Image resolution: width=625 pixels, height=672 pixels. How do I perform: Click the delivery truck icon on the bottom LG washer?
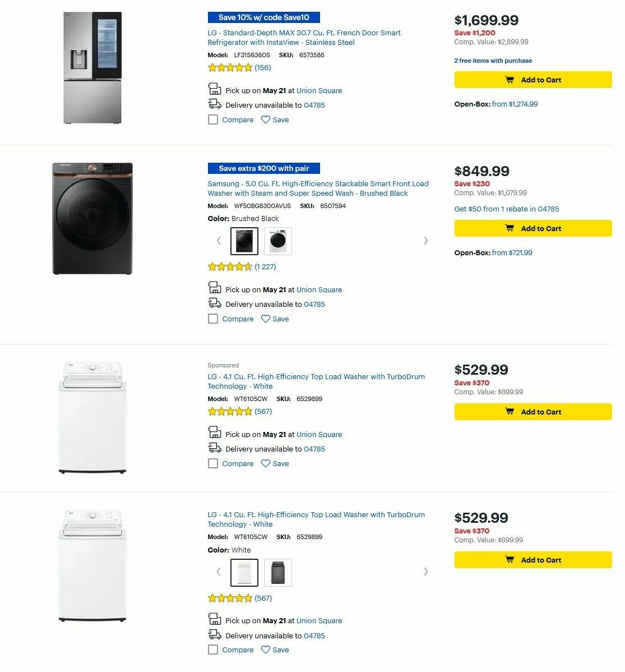point(214,634)
